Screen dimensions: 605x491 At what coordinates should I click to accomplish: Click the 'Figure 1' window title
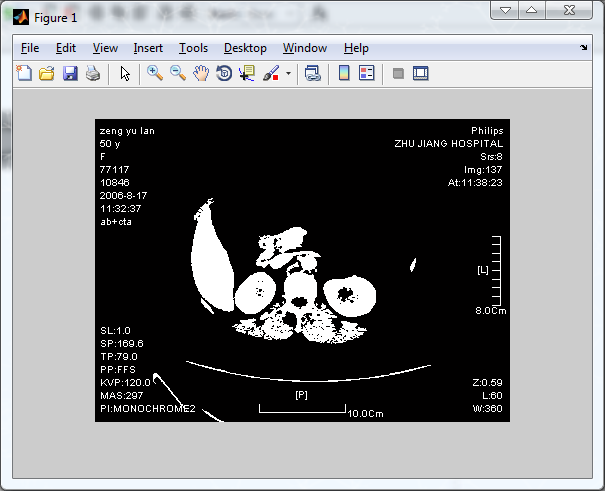56,18
